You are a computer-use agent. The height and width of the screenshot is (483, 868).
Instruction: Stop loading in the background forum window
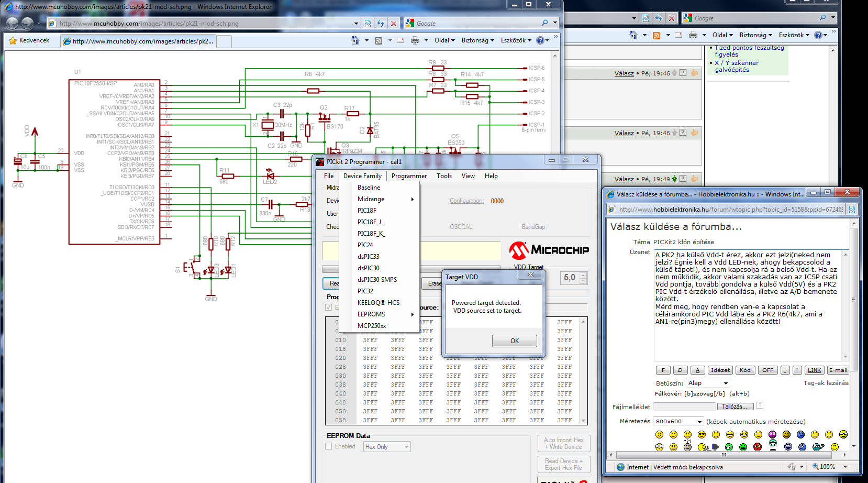pyautogui.click(x=672, y=18)
